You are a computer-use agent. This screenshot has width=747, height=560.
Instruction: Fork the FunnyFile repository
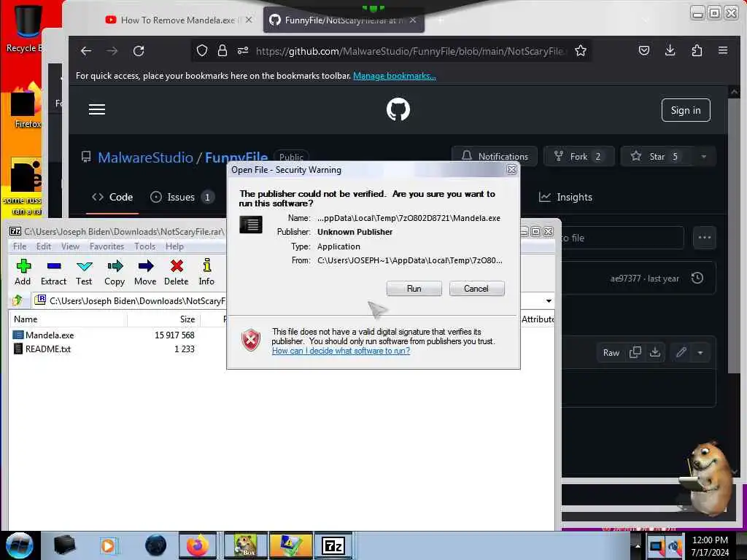578,156
